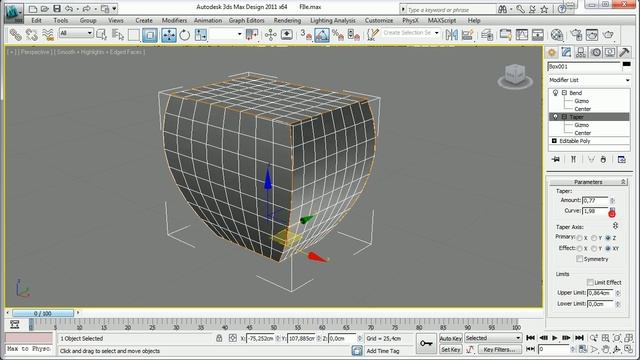This screenshot has width=640, height=360.
Task: Click the Auto Key button
Action: [451, 338]
